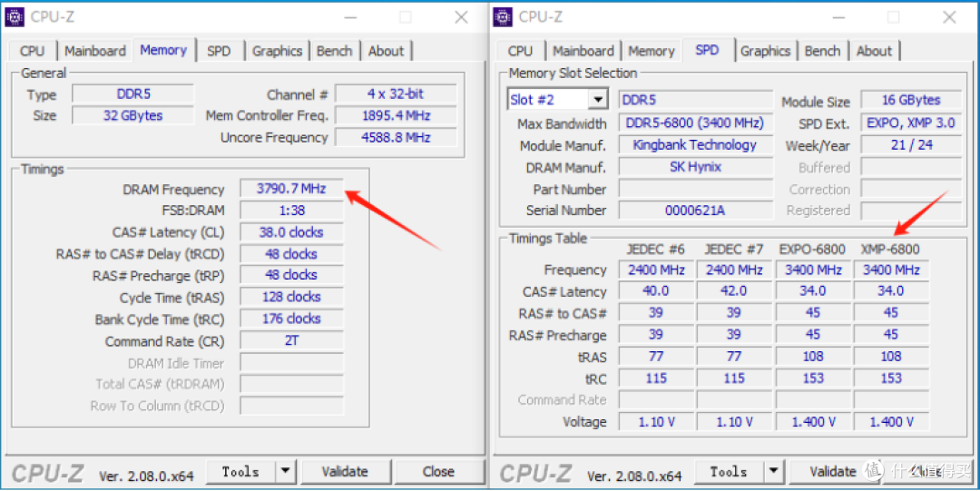Click Serial Number value 0000621A
980x491 pixels.
click(696, 211)
